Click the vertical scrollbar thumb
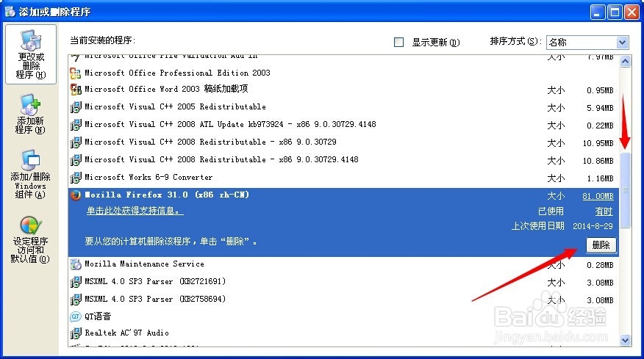Screen dimensions: 644x359 625,190
